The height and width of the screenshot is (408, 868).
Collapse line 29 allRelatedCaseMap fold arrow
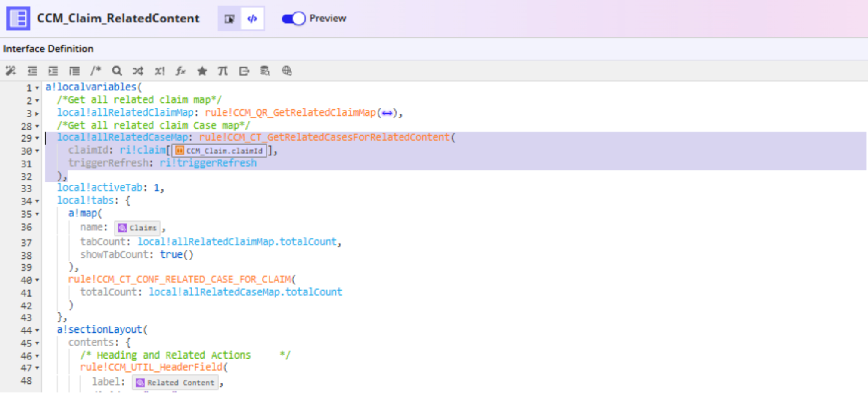click(x=37, y=139)
